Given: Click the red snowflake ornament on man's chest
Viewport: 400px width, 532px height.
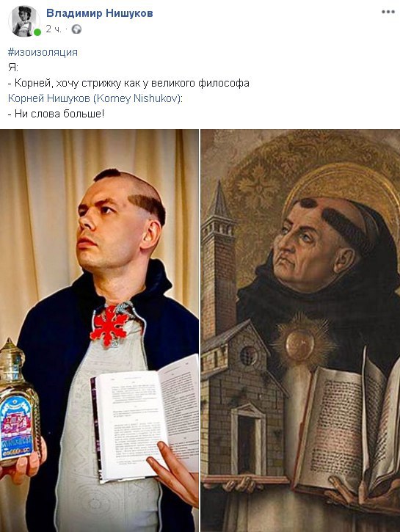Looking at the screenshot, I should [109, 326].
